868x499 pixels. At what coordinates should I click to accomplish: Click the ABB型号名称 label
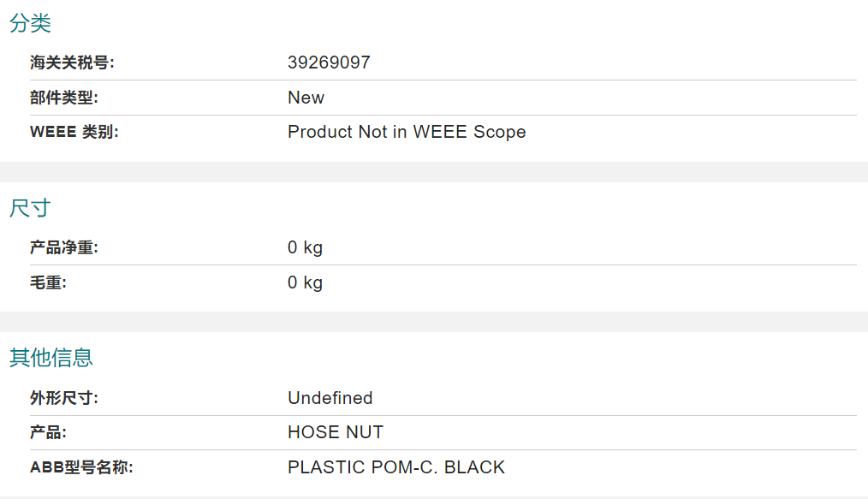tap(81, 467)
